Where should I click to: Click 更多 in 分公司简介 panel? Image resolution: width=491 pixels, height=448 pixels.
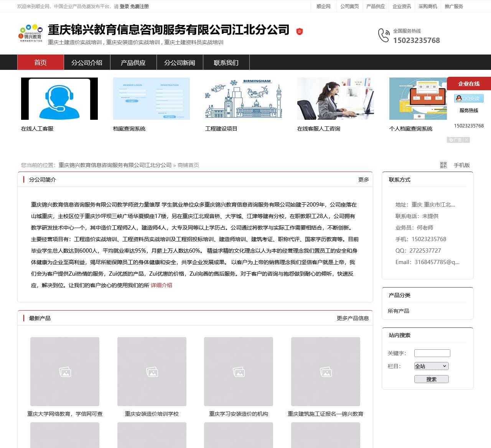point(364,180)
